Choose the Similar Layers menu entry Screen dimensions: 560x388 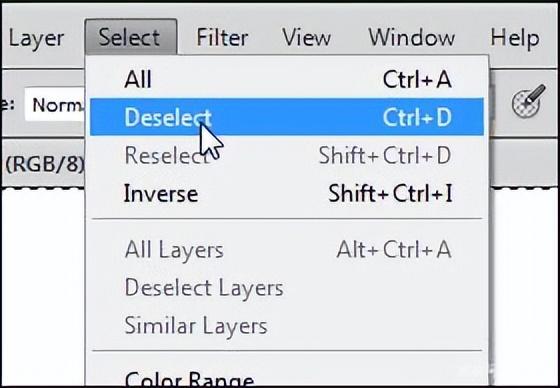[287, 326]
